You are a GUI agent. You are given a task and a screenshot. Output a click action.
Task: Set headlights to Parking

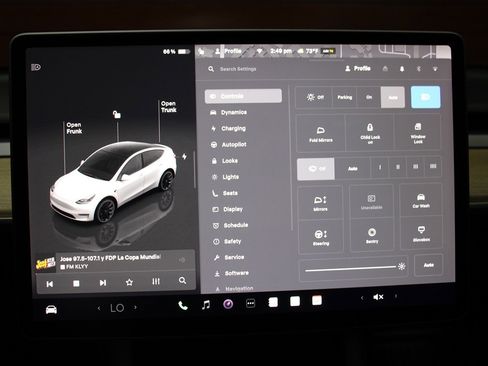(345, 97)
